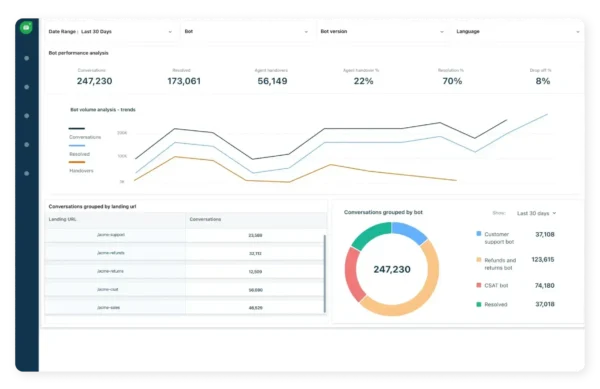Viewport: 600px width, 389px height.
Task: Click the CSAT bot legend label
Action: coord(496,285)
